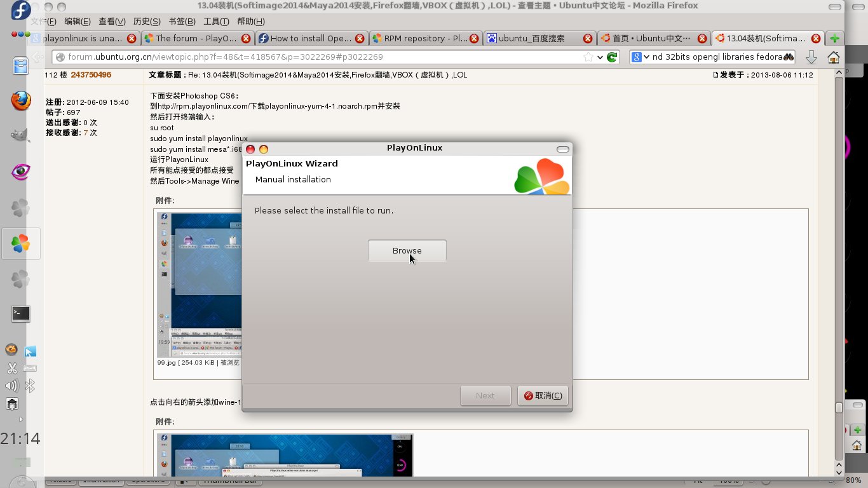Open the Google search engine dropdown

(641, 57)
